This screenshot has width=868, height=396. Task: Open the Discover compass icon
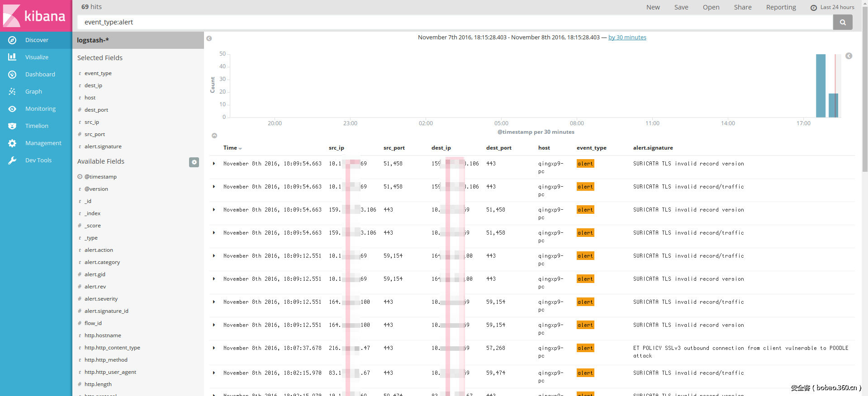pos(12,40)
